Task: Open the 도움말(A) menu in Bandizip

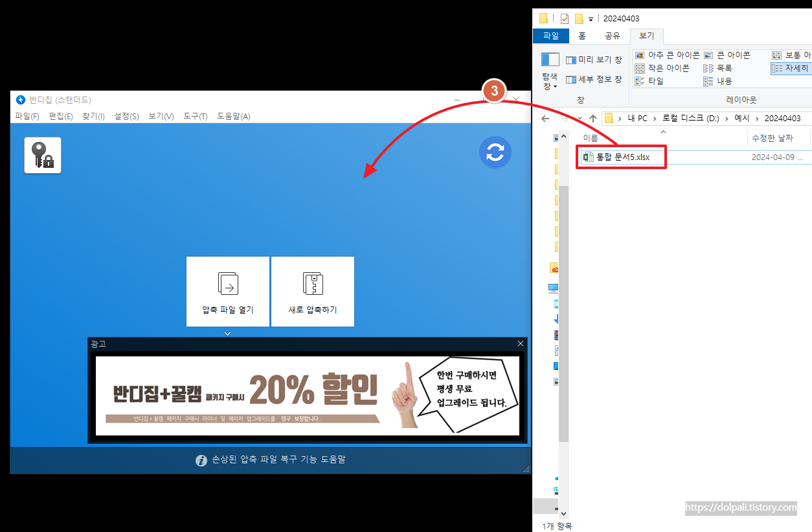Action: pos(234,117)
